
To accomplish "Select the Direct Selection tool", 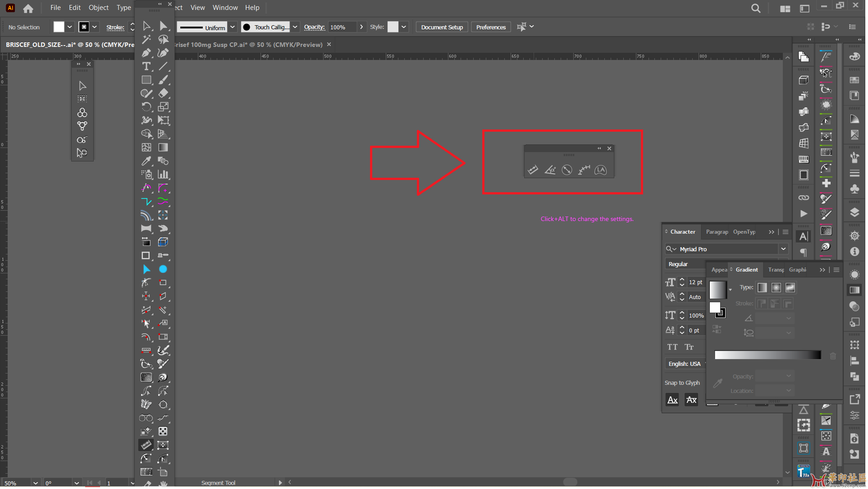I will tap(164, 26).
